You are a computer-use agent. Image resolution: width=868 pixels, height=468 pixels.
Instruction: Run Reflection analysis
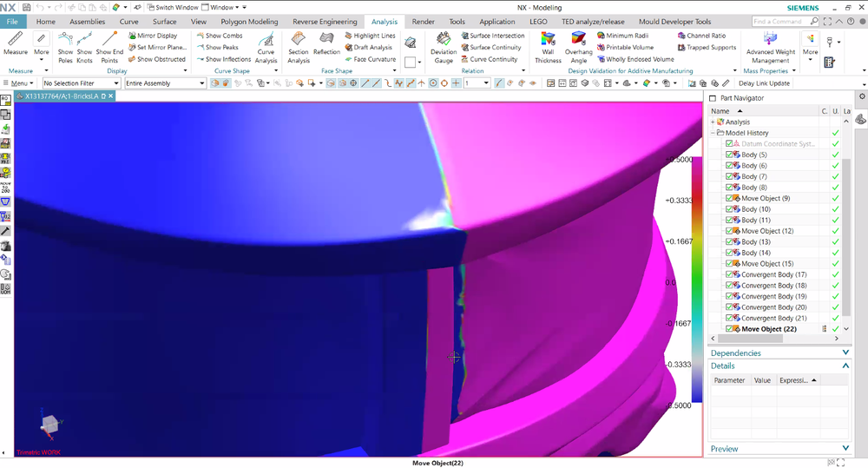click(326, 43)
